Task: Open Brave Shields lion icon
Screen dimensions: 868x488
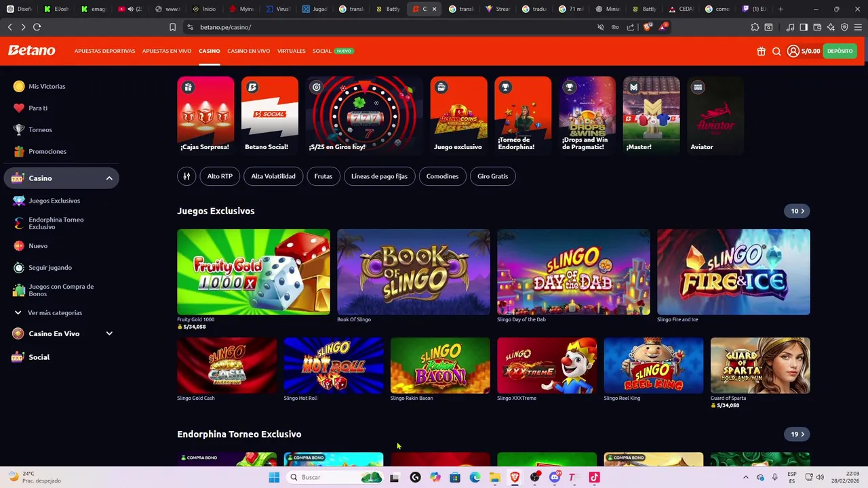Action: point(647,27)
